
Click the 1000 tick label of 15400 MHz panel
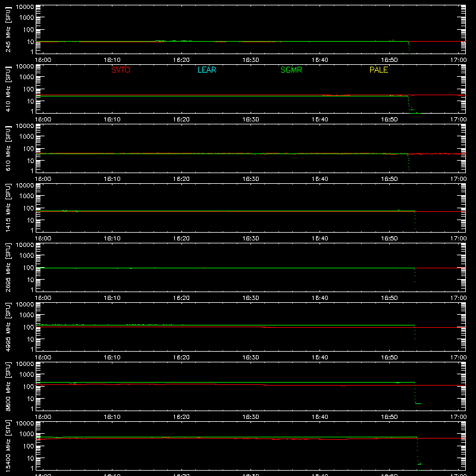tap(27, 434)
